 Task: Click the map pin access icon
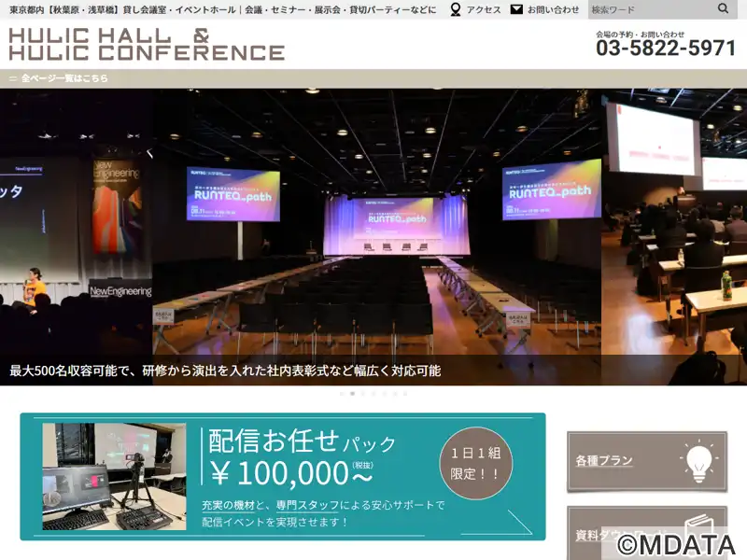tap(456, 9)
